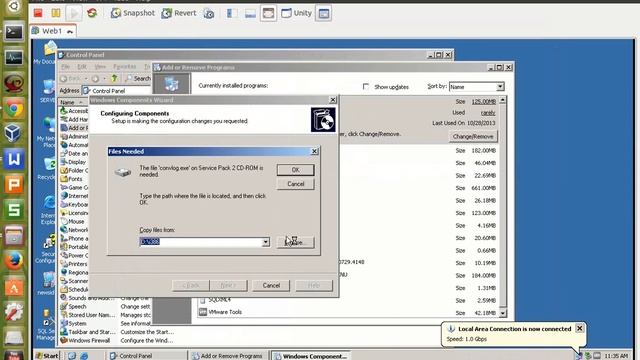Open the snapshot manager icon
The width and height of the screenshot is (640, 360).
(209, 13)
